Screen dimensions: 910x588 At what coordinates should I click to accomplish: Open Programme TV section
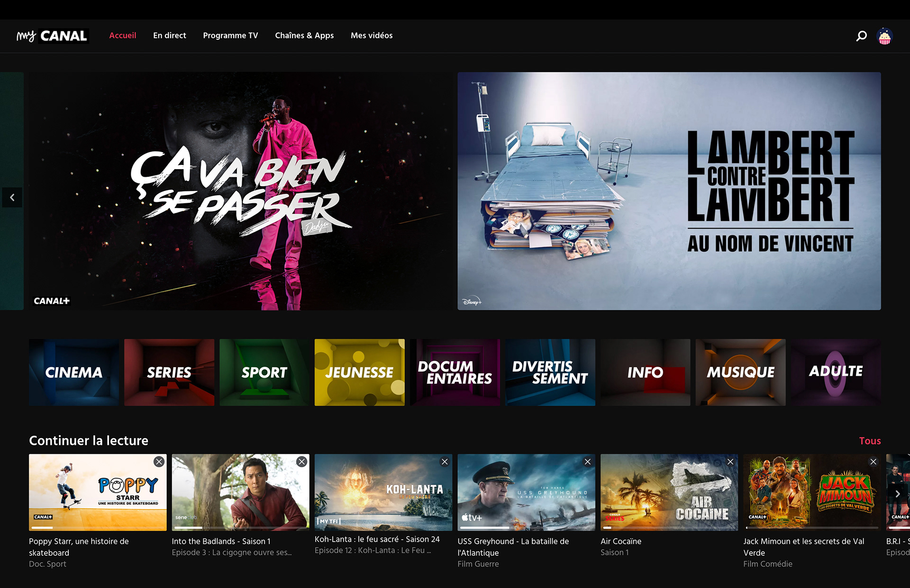point(230,36)
